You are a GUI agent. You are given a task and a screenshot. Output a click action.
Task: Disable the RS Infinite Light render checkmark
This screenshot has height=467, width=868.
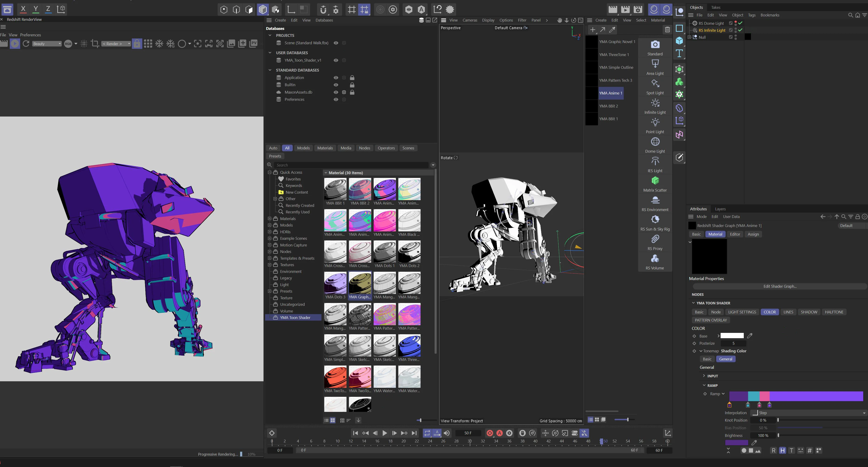741,30
